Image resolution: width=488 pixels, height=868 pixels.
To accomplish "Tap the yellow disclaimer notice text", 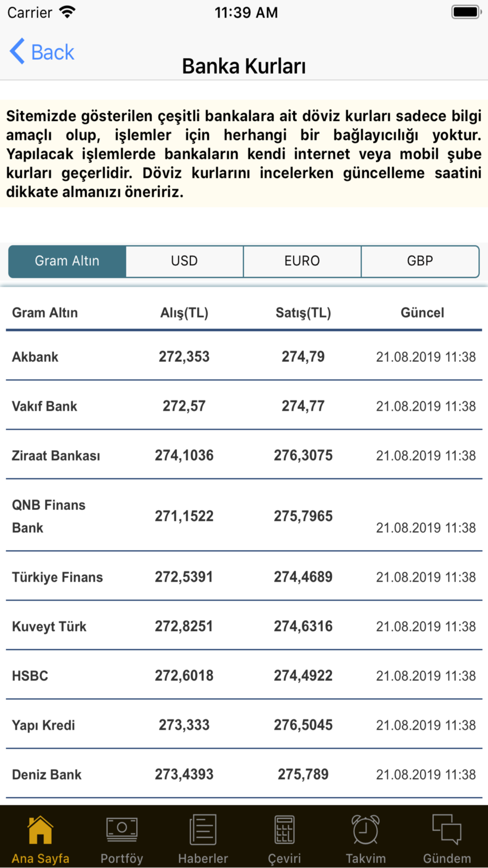I will click(244, 154).
